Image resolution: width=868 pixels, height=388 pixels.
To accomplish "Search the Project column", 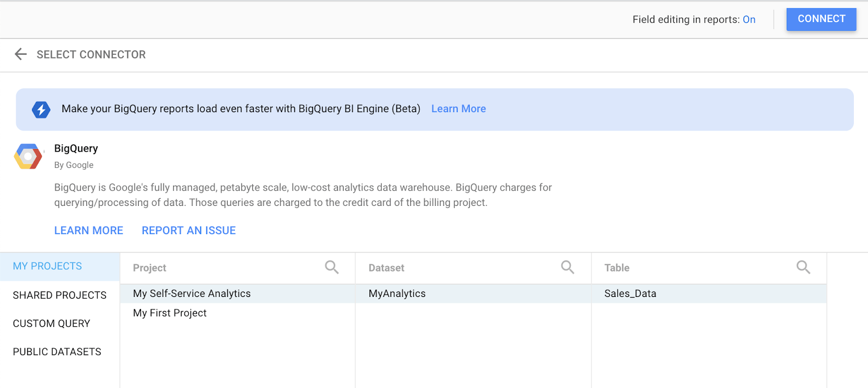I will coord(331,267).
